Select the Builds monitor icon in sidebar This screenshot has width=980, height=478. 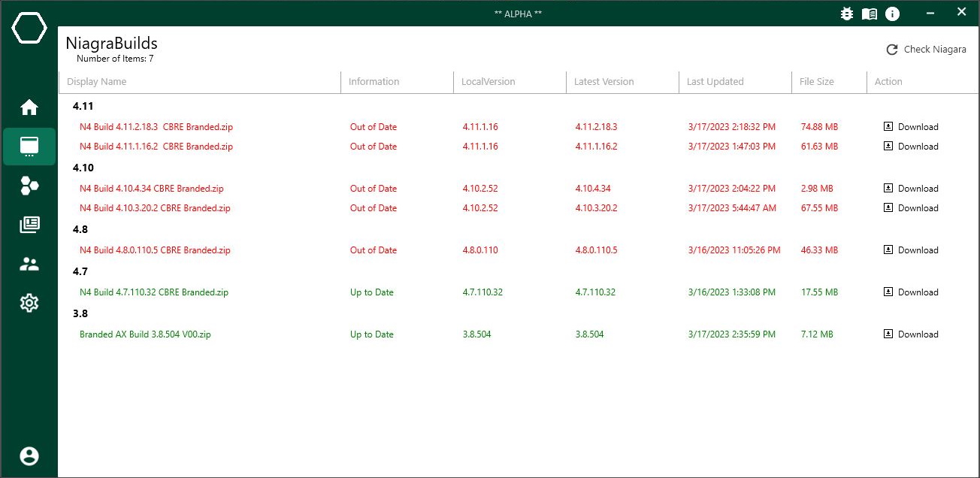(29, 147)
